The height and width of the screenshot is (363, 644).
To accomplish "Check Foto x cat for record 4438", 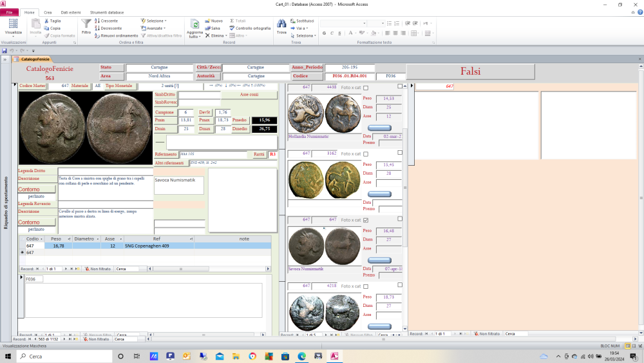I will coord(366,88).
